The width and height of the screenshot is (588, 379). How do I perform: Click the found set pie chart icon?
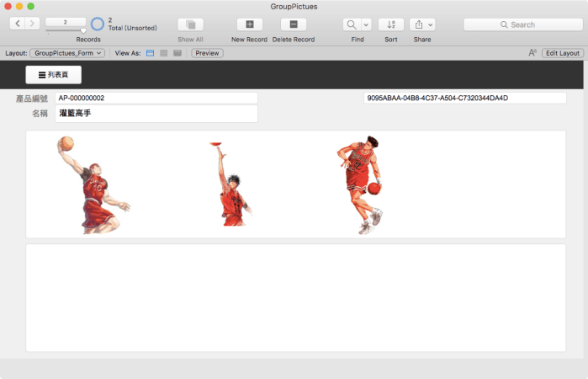pyautogui.click(x=98, y=24)
